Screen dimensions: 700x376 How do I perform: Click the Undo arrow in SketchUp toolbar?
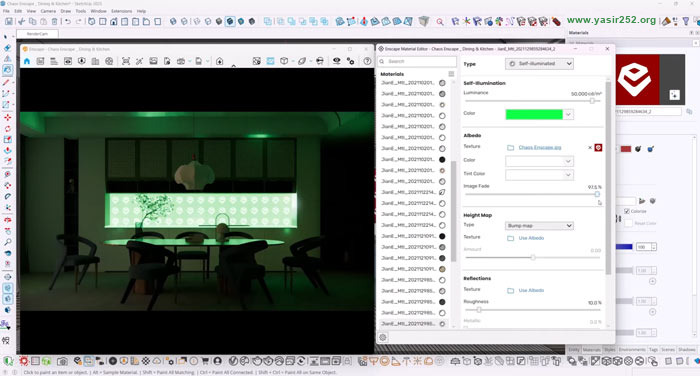(x=68, y=21)
